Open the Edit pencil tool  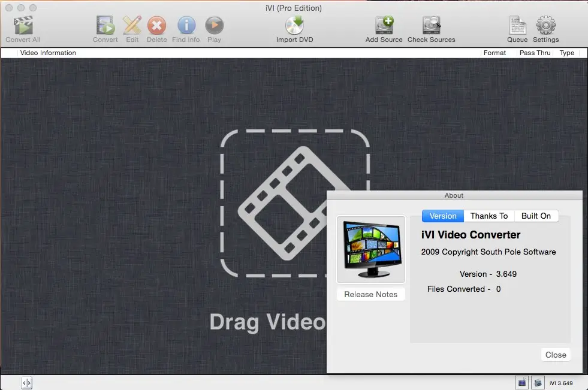132,26
